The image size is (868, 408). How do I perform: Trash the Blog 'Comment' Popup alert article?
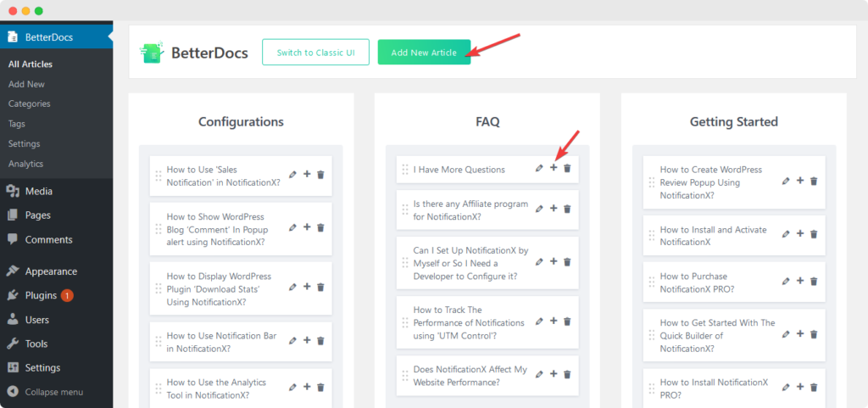pyautogui.click(x=320, y=227)
